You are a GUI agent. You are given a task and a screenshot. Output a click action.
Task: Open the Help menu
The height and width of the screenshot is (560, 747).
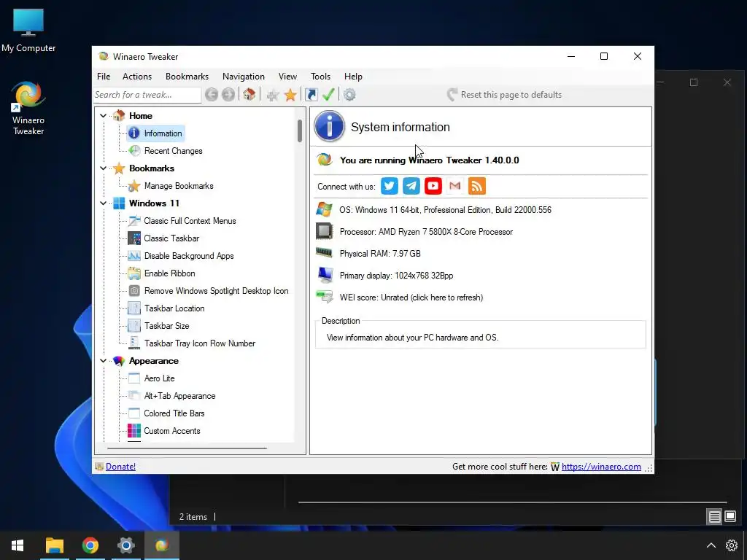[x=354, y=76]
